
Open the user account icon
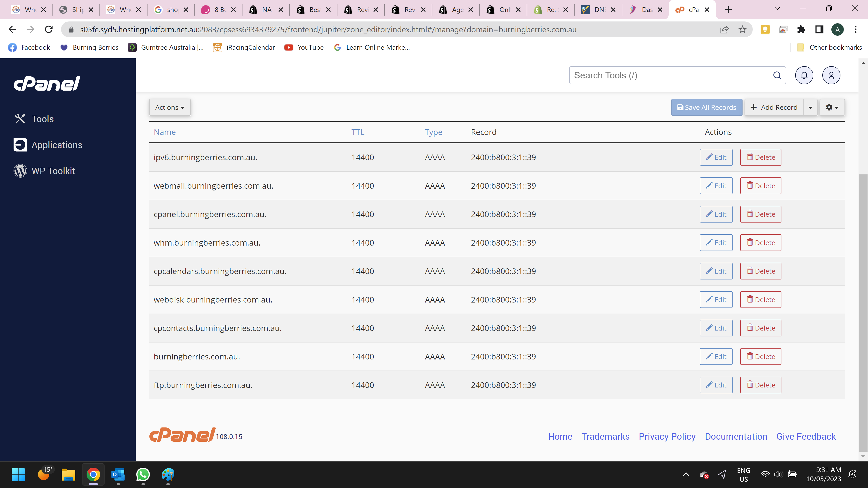coord(831,75)
